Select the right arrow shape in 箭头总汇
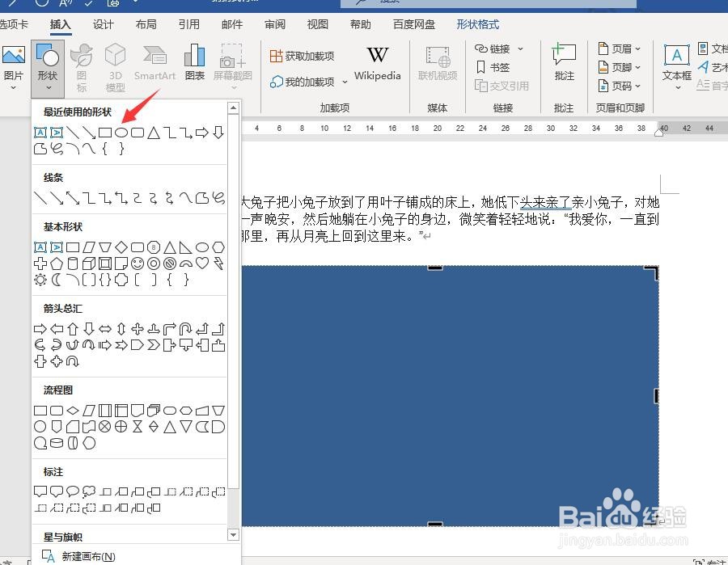 pos(39,328)
